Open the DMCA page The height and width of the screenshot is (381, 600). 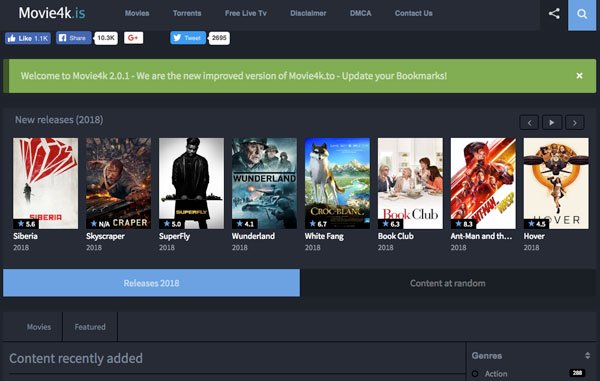[x=360, y=13]
